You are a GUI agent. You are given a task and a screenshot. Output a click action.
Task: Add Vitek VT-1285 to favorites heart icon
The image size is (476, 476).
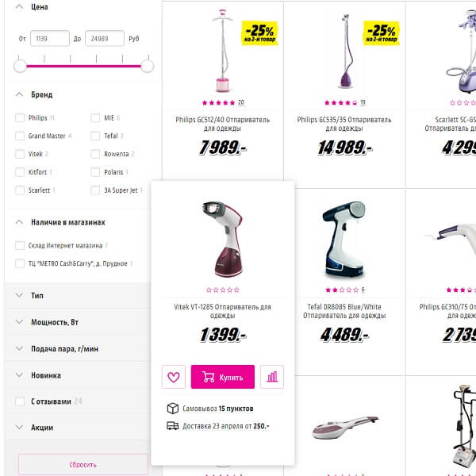click(173, 377)
